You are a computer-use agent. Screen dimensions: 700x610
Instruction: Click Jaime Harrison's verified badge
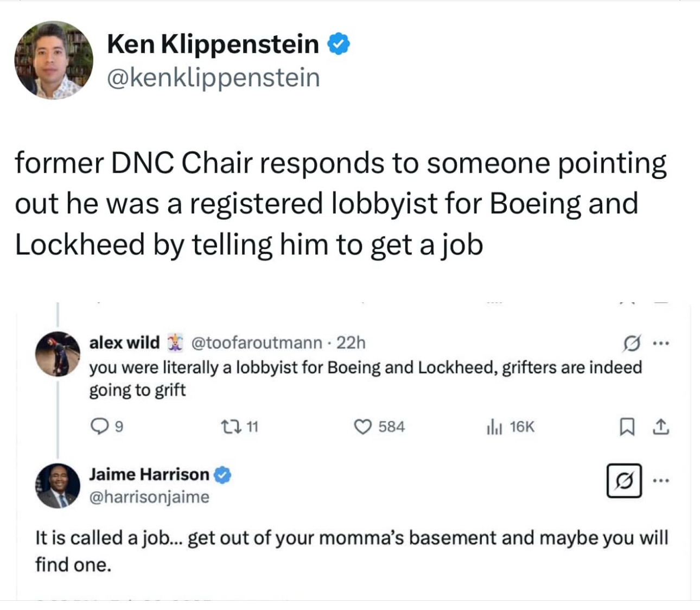(222, 475)
